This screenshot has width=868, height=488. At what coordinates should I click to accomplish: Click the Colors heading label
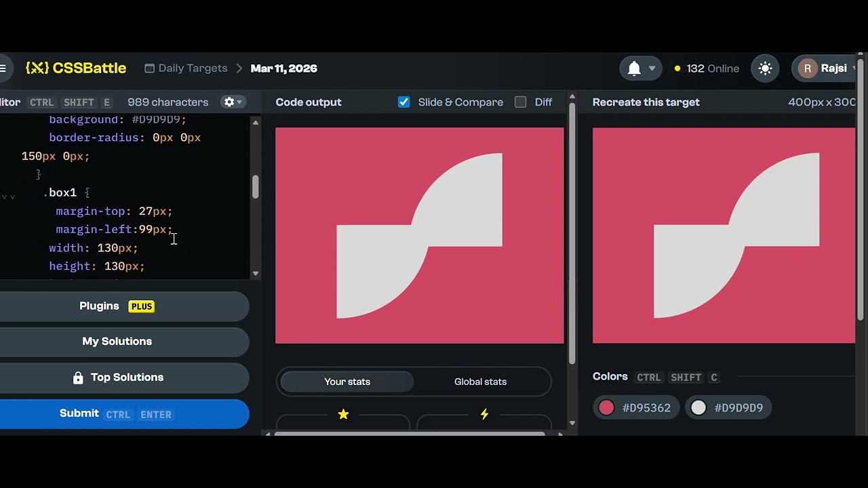[x=610, y=377]
